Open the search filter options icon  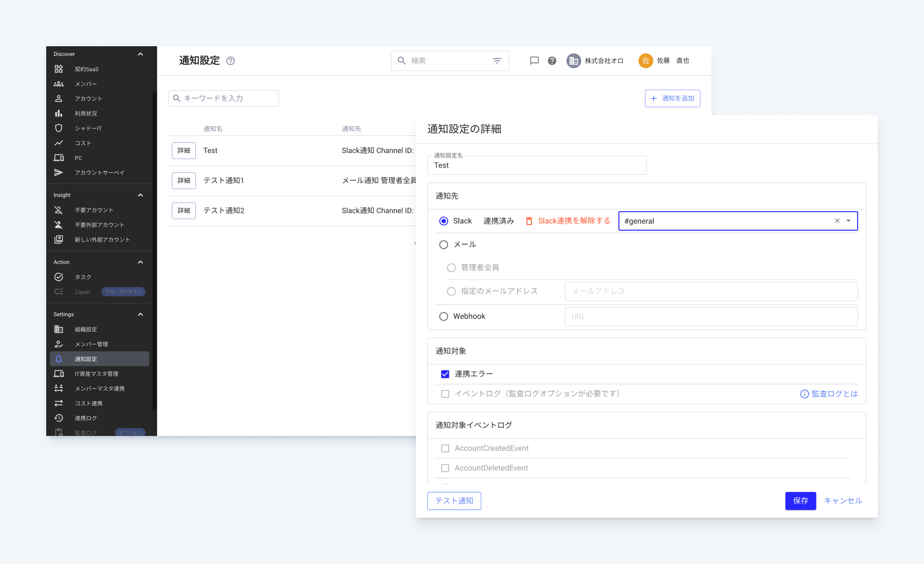497,61
